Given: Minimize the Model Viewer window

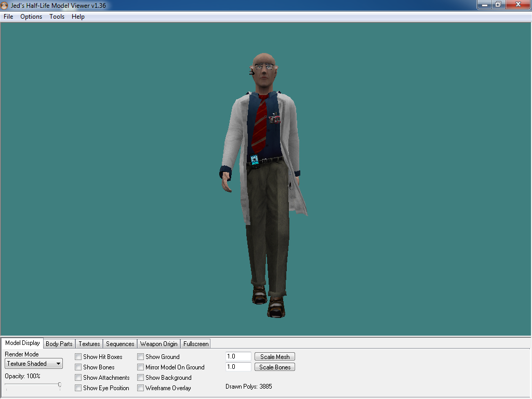Looking at the screenshot, I should click(x=485, y=5).
